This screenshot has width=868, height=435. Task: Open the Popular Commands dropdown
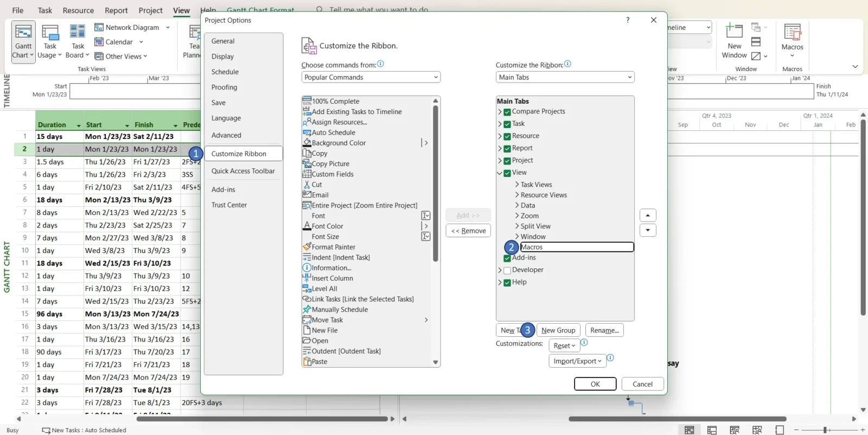(371, 78)
